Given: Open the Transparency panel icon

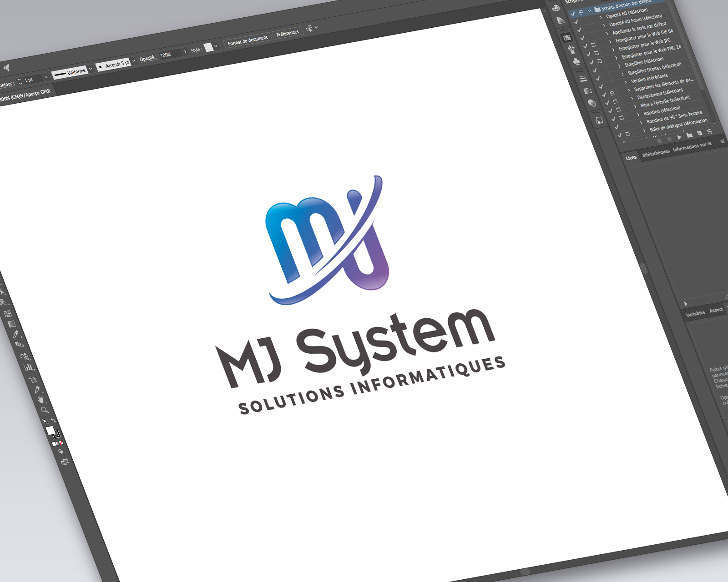Looking at the screenshot, I should pos(592,103).
